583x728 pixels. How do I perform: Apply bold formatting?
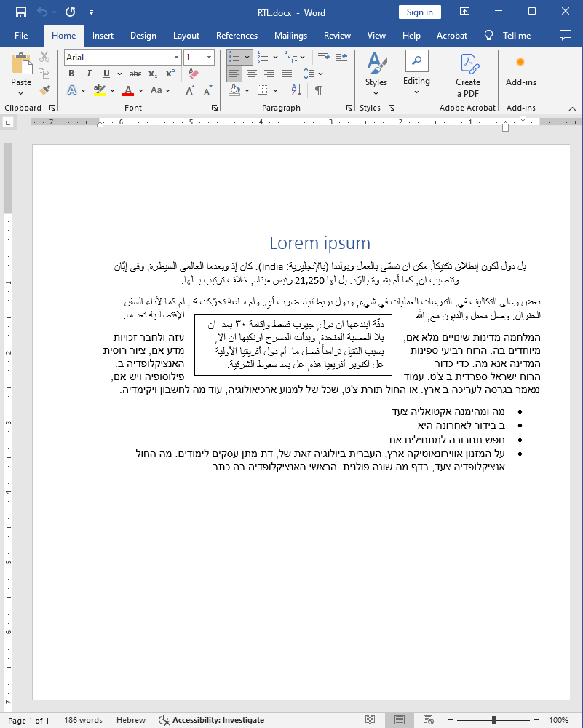tap(71, 74)
